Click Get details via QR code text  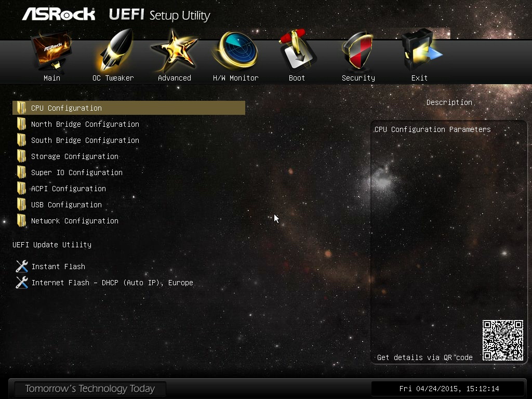[425, 357]
